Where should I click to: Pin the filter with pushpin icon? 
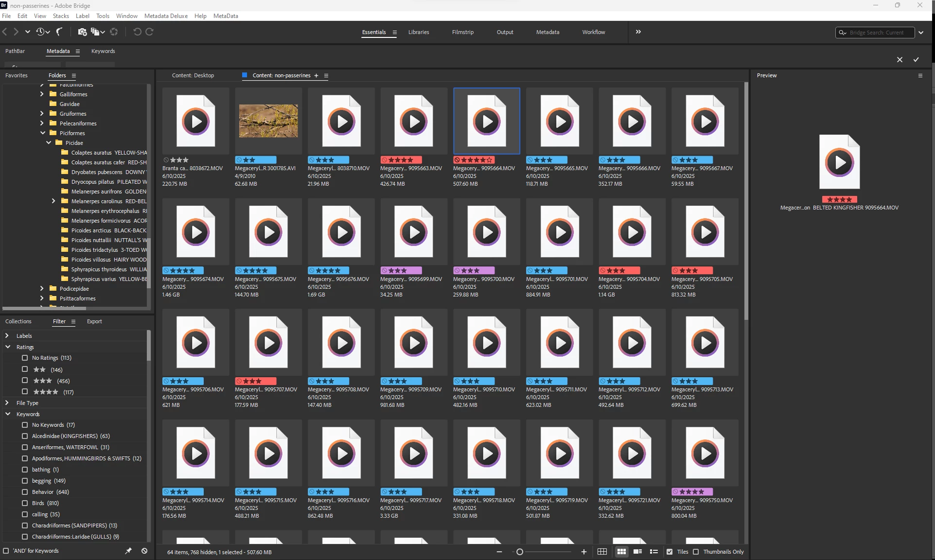click(x=128, y=551)
